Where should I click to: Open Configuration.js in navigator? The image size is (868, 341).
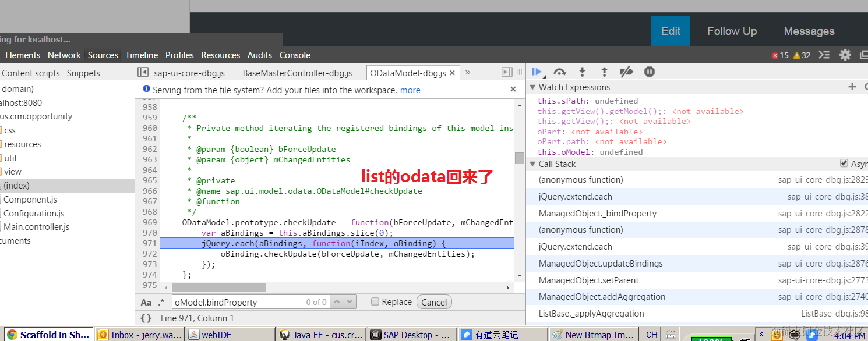34,214
